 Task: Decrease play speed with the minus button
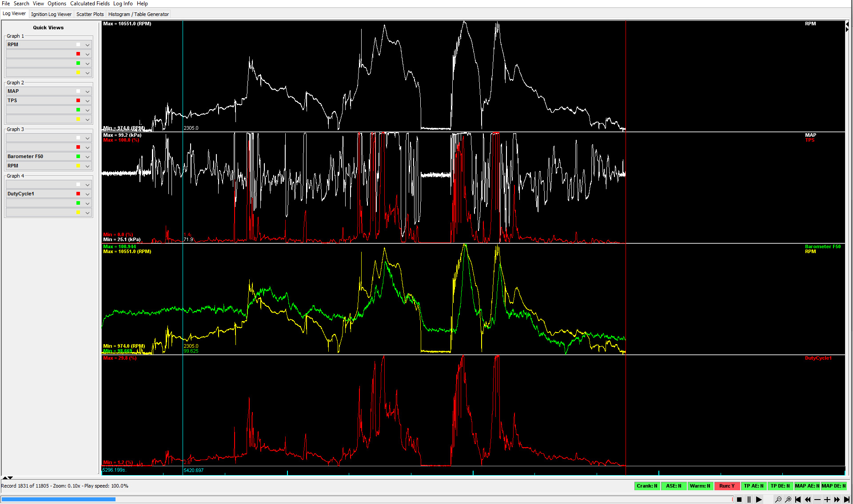(x=817, y=500)
